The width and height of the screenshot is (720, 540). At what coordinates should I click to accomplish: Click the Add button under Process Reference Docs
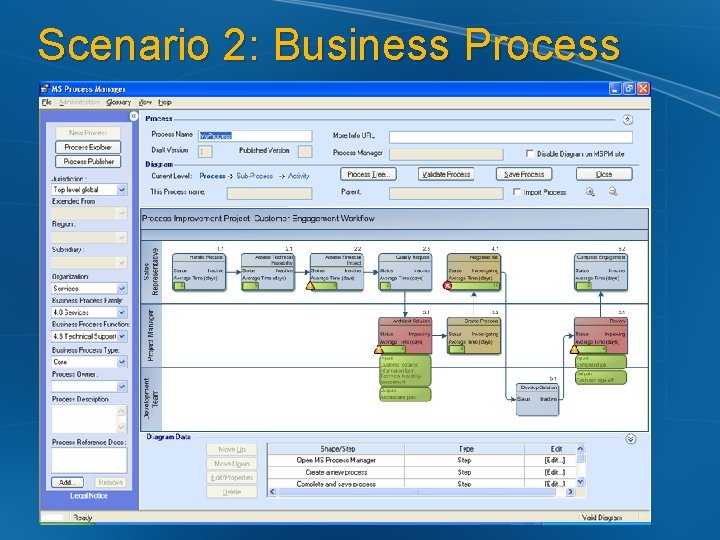click(x=67, y=483)
